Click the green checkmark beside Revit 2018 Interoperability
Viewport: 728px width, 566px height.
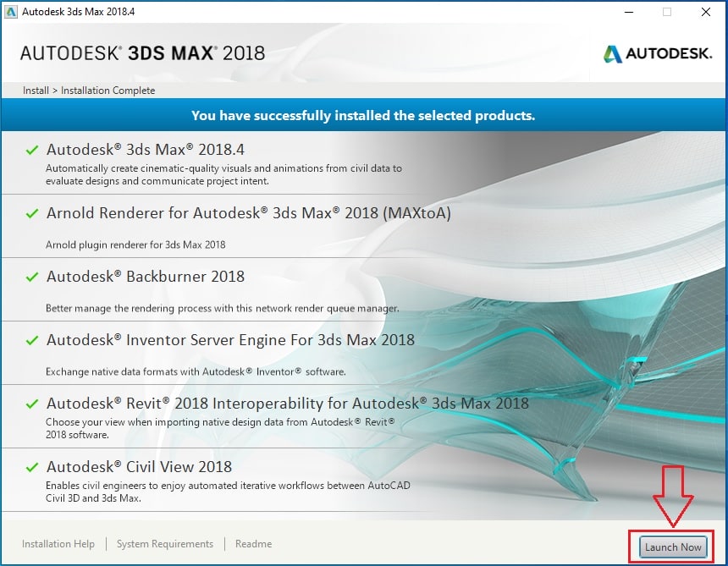[x=31, y=404]
